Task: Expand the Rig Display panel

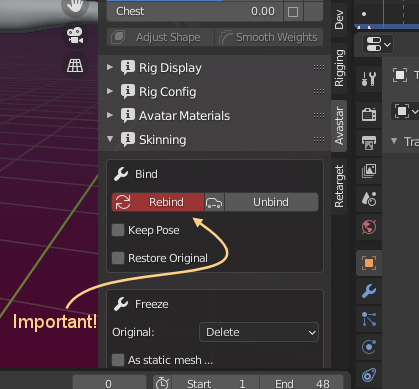Action: click(110, 67)
